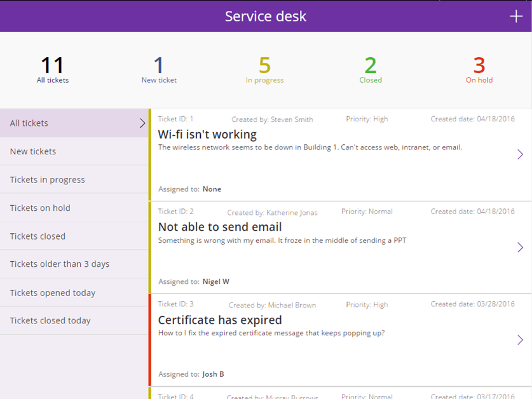Image resolution: width=532 pixels, height=399 pixels.
Task: Click Priority: High on ticket 3
Action: click(367, 305)
